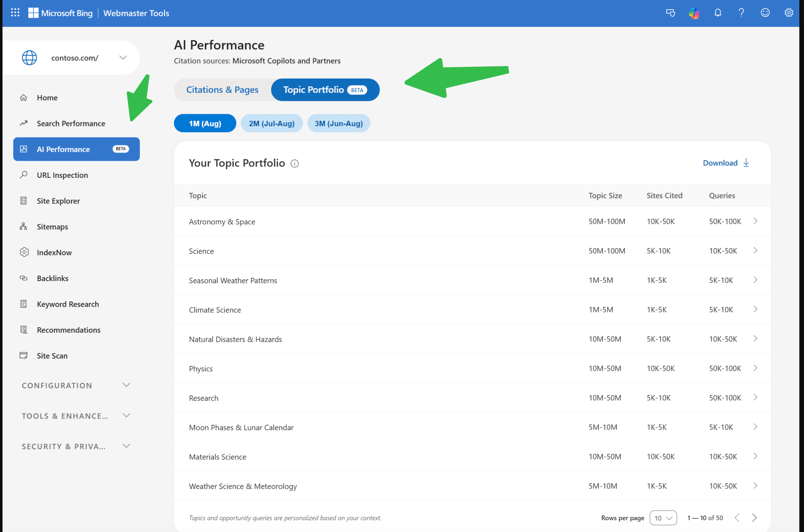The image size is (804, 532).
Task: Open the Rows per page dropdown
Action: pyautogui.click(x=663, y=518)
